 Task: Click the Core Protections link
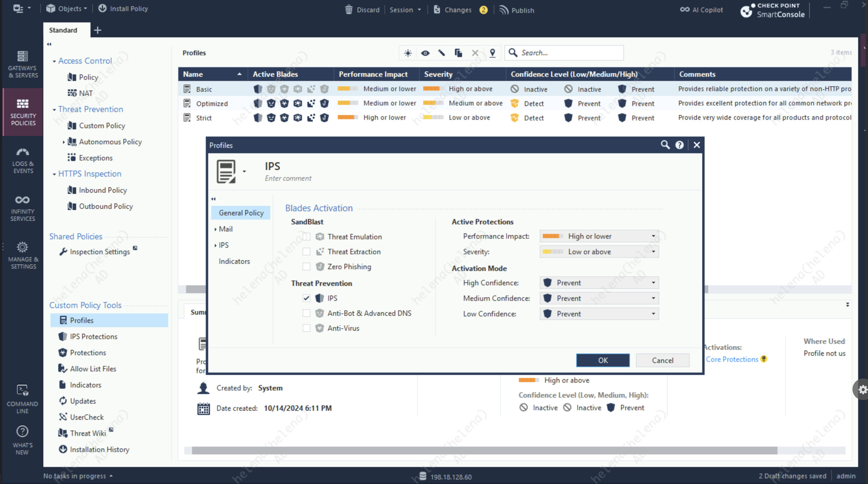pyautogui.click(x=731, y=359)
